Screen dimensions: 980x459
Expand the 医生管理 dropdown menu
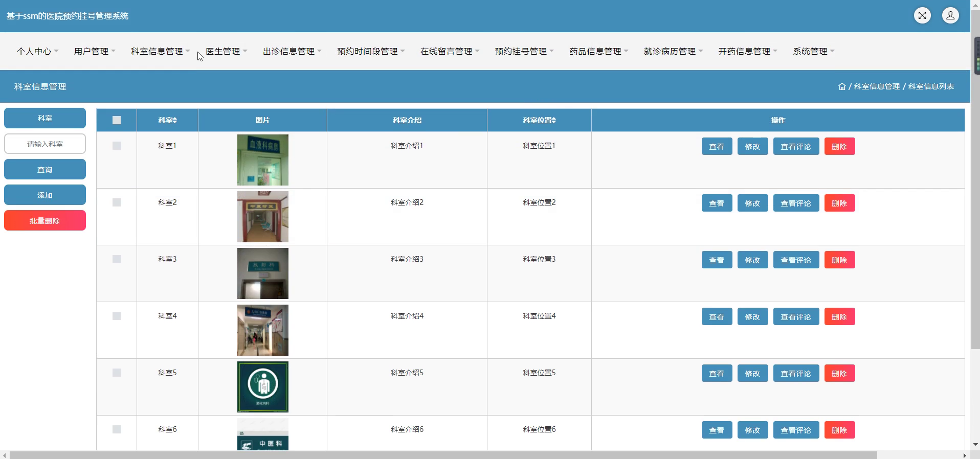click(226, 51)
